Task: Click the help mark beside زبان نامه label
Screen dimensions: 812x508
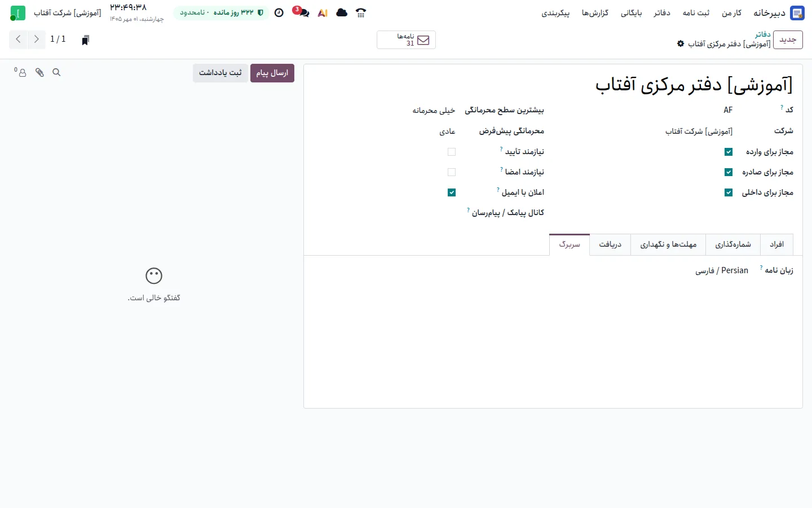Action: point(761,268)
